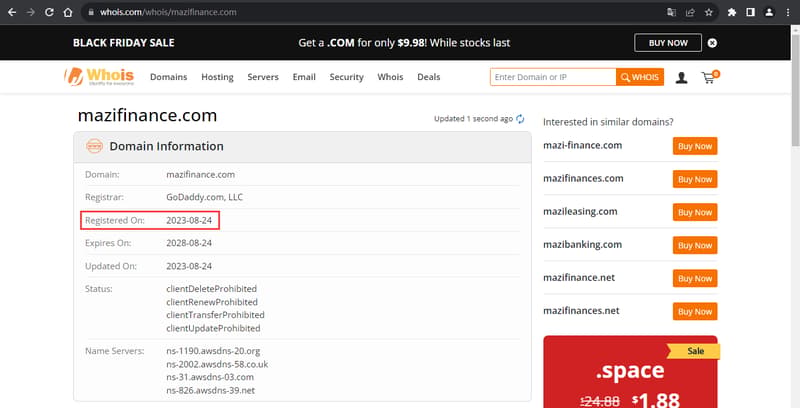Bookmark this page with the star icon
Image resolution: width=800 pixels, height=408 pixels.
[x=709, y=12]
